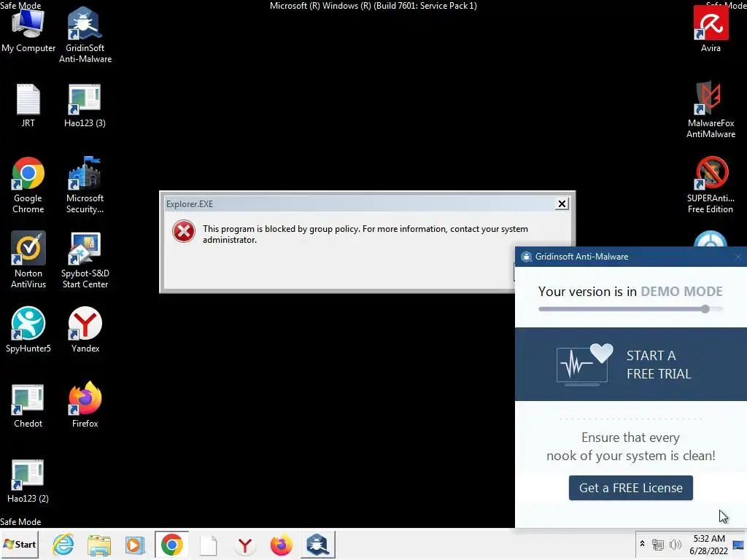Open volume control tray icon

(x=675, y=544)
